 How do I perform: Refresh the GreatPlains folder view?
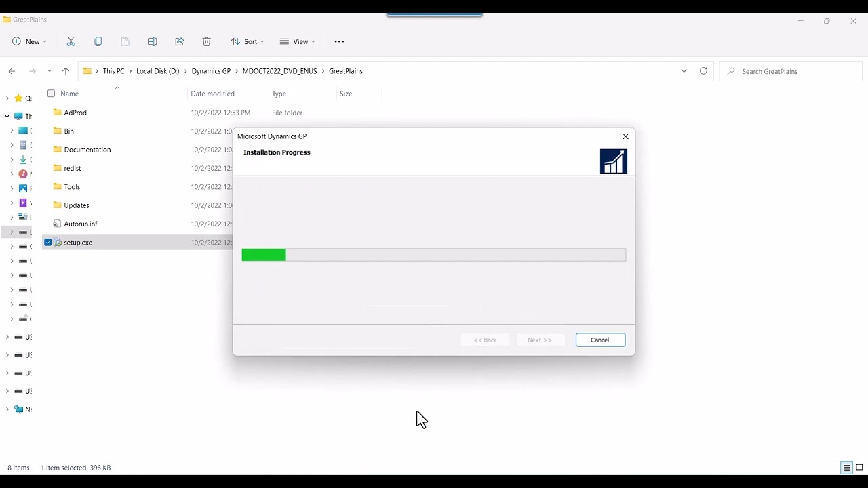coord(703,71)
